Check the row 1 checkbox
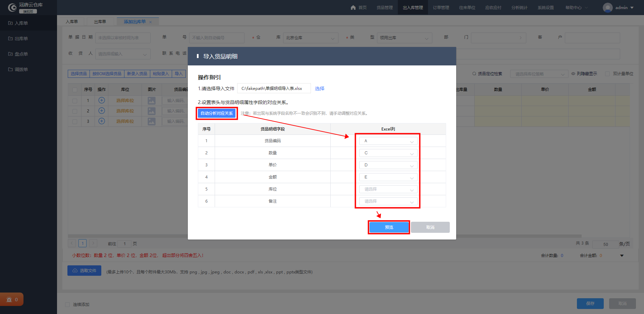This screenshot has height=314, width=644. [x=75, y=101]
